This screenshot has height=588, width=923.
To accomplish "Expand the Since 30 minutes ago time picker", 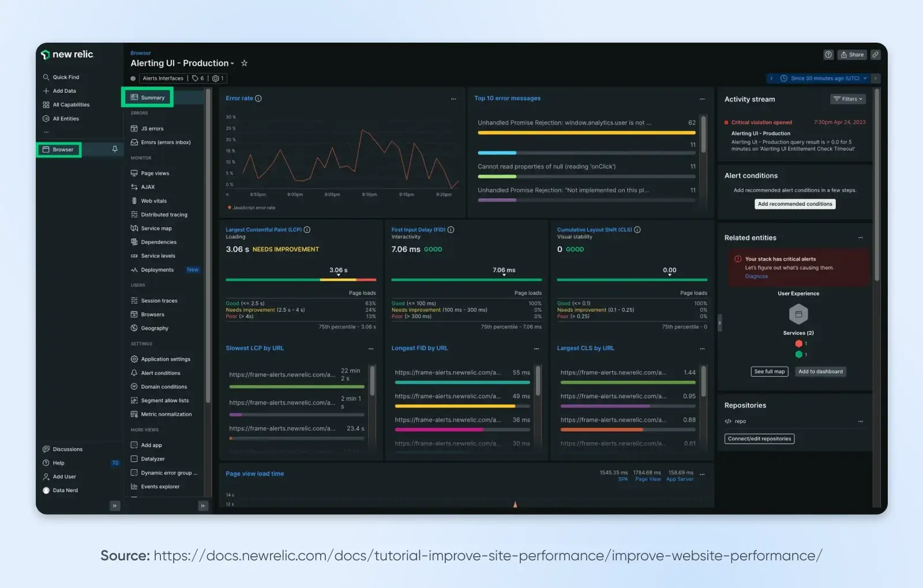I will click(824, 78).
